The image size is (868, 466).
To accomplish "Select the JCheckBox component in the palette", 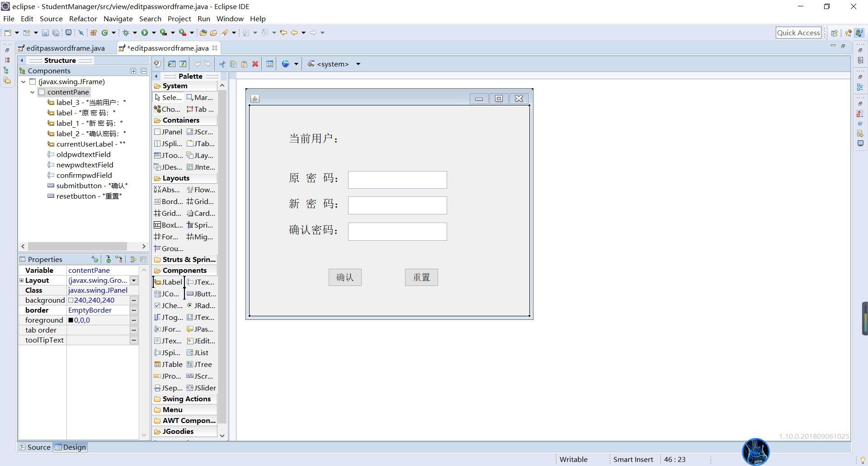I will pos(168,305).
